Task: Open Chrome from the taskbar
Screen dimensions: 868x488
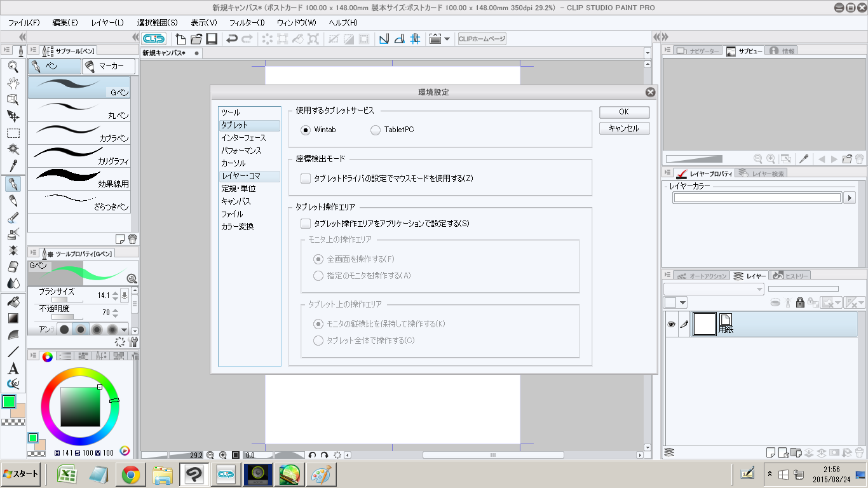Action: (x=131, y=474)
